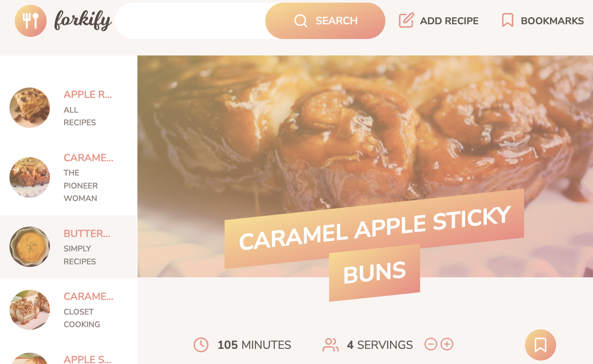The image size is (593, 364).
Task: Click the forkify fork-and-spoon logo icon
Action: point(31,21)
